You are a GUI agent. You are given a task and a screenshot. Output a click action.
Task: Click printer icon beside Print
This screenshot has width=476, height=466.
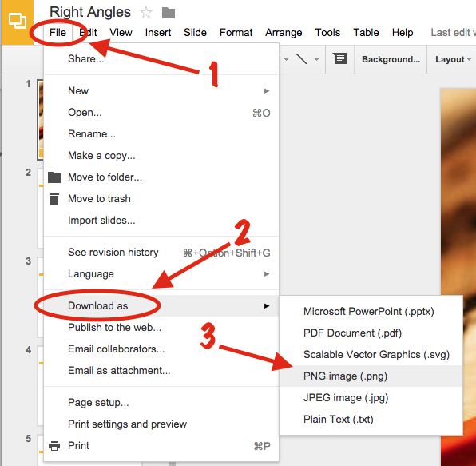point(54,446)
